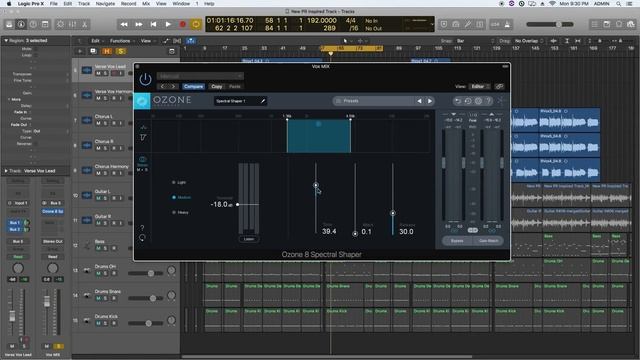640x360 pixels.
Task: Open the media Browsers icon at far right
Action: [x=631, y=24]
